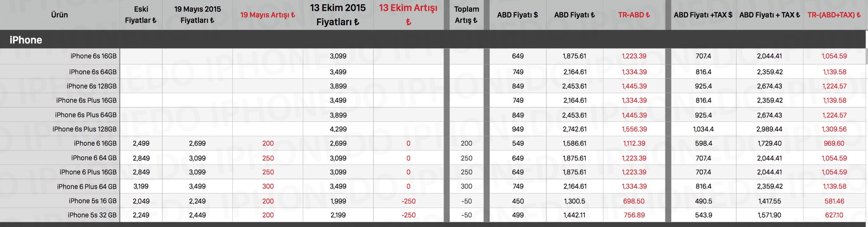Click the Eski Fiyatlar column header
The image size is (868, 227).
(x=141, y=15)
